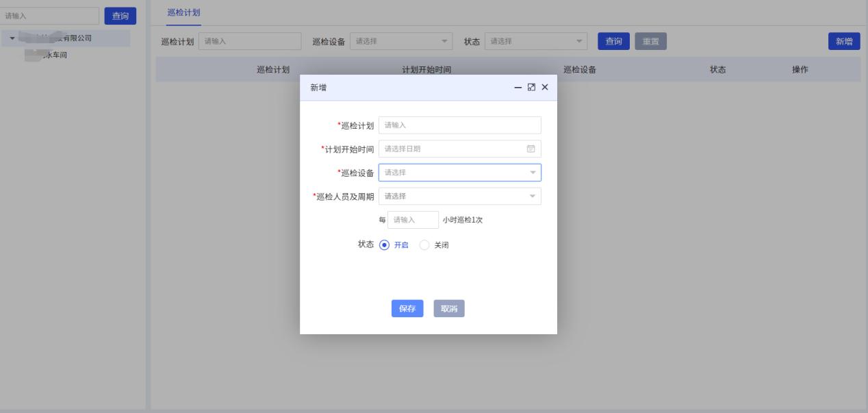Focus the 巡检计划 name input in dialog
The width and height of the screenshot is (868, 413).
(x=459, y=125)
